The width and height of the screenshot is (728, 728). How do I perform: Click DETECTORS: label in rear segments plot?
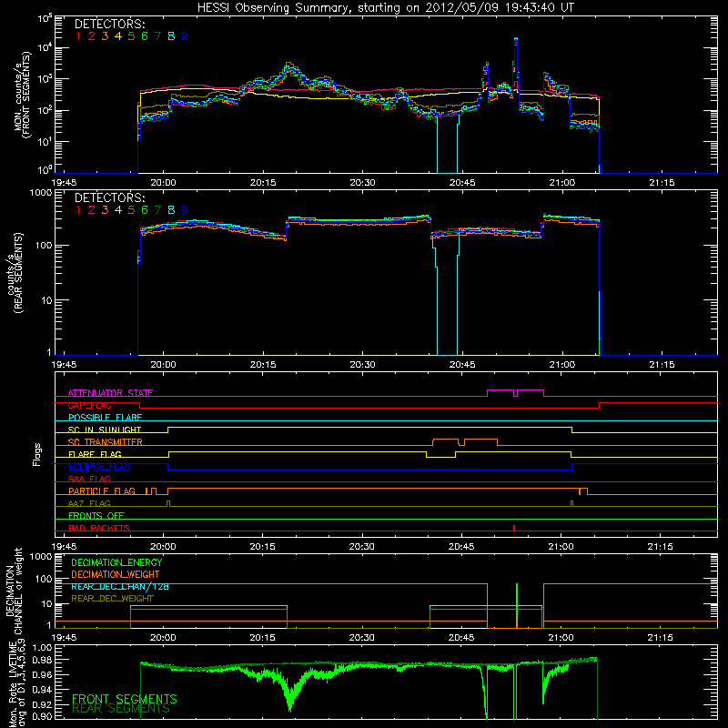(110, 198)
